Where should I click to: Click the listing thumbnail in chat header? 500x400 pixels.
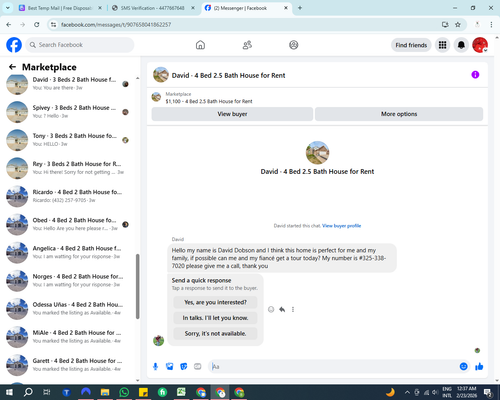click(161, 75)
